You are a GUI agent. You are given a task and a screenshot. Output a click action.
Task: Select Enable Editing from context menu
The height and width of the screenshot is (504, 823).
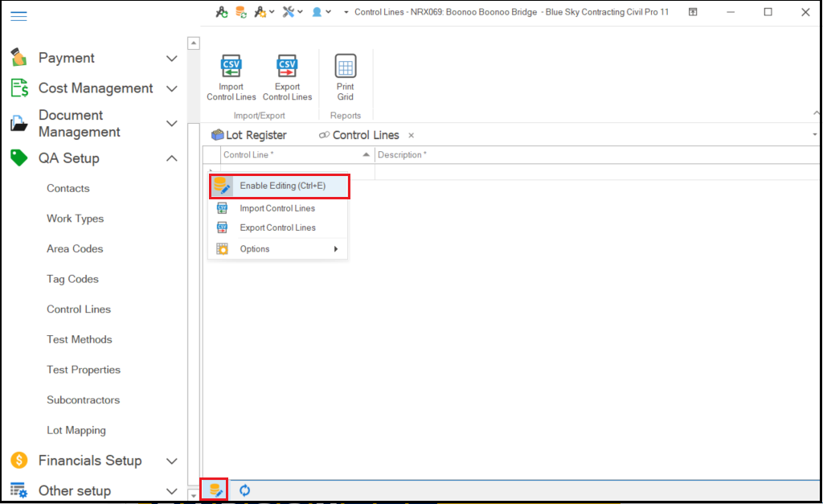[x=282, y=186]
